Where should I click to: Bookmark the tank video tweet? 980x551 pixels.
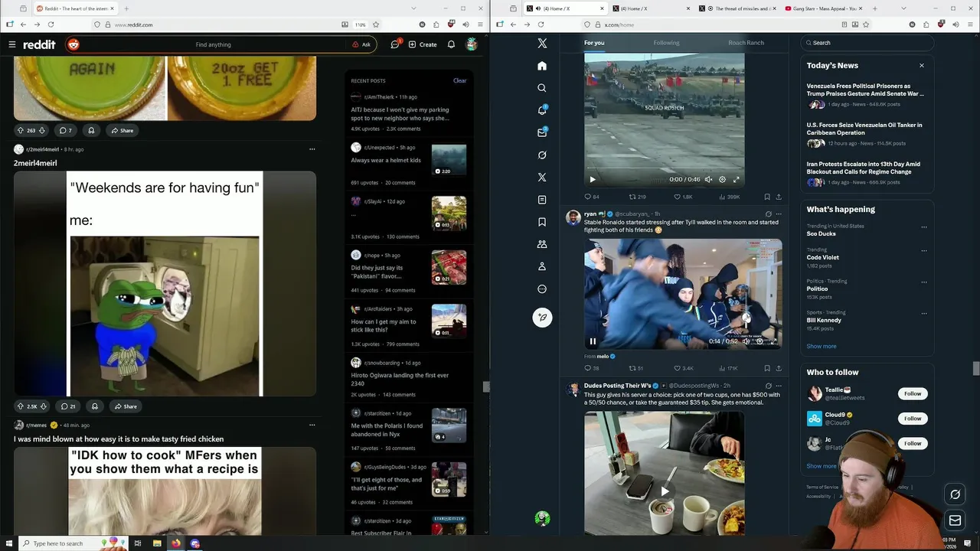point(767,197)
